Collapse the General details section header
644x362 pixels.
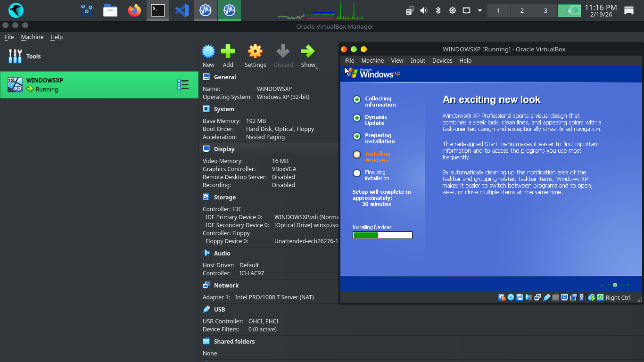pos(224,77)
